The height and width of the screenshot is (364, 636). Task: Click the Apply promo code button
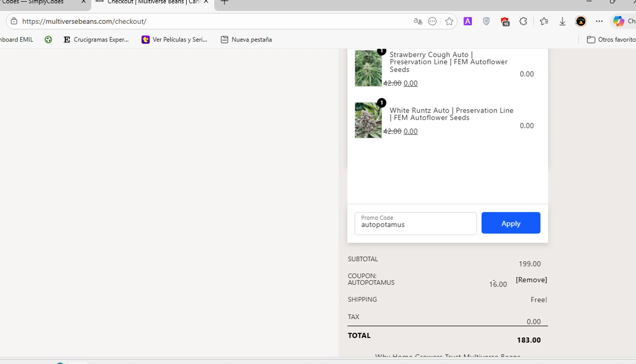[x=510, y=223]
